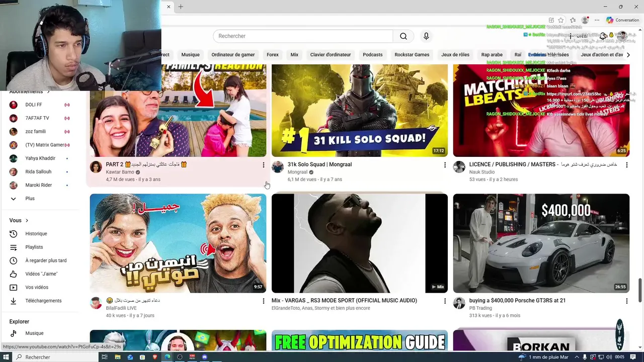The height and width of the screenshot is (362, 644).
Task: Select the Clavier d'ordinateur chip
Action: [331, 55]
